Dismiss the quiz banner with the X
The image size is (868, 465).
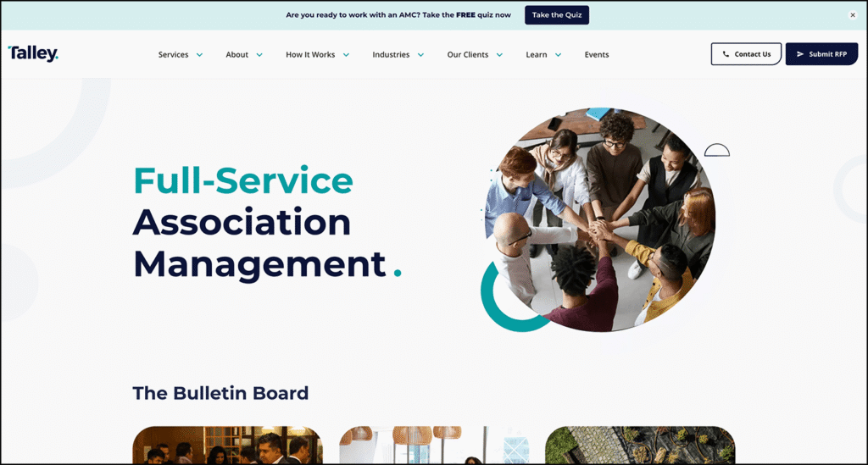click(853, 15)
